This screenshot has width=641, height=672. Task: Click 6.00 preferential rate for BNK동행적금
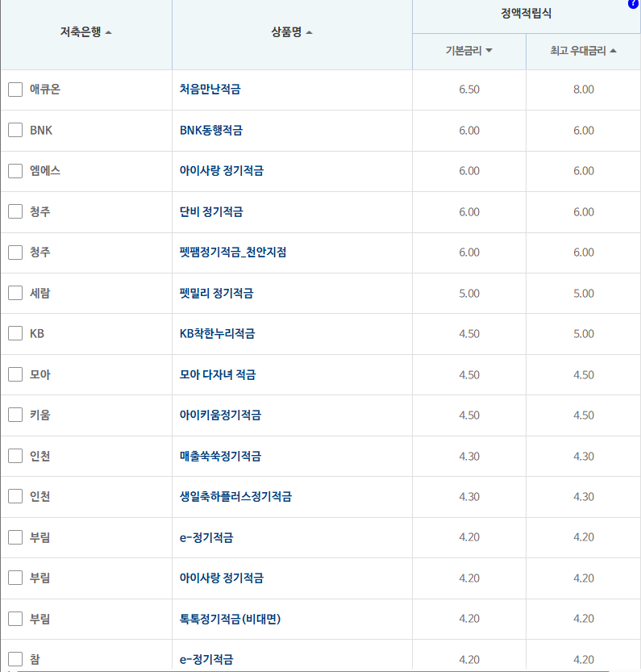pyautogui.click(x=584, y=131)
